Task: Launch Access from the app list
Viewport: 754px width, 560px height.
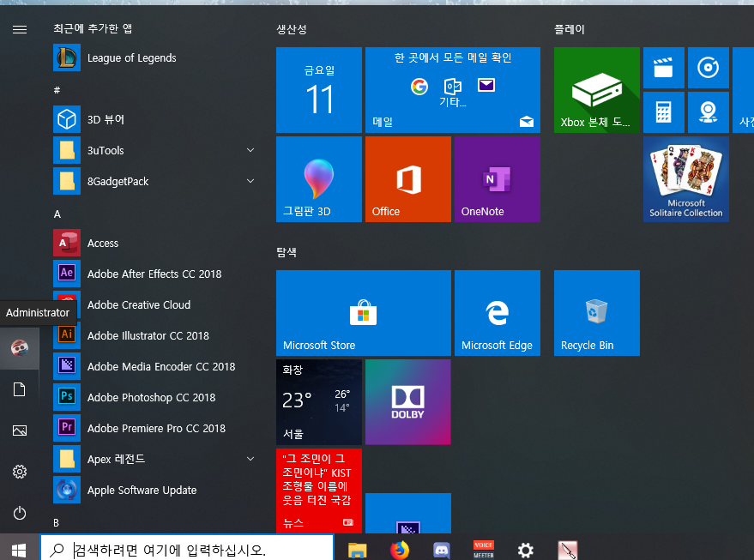Action: tap(154, 243)
